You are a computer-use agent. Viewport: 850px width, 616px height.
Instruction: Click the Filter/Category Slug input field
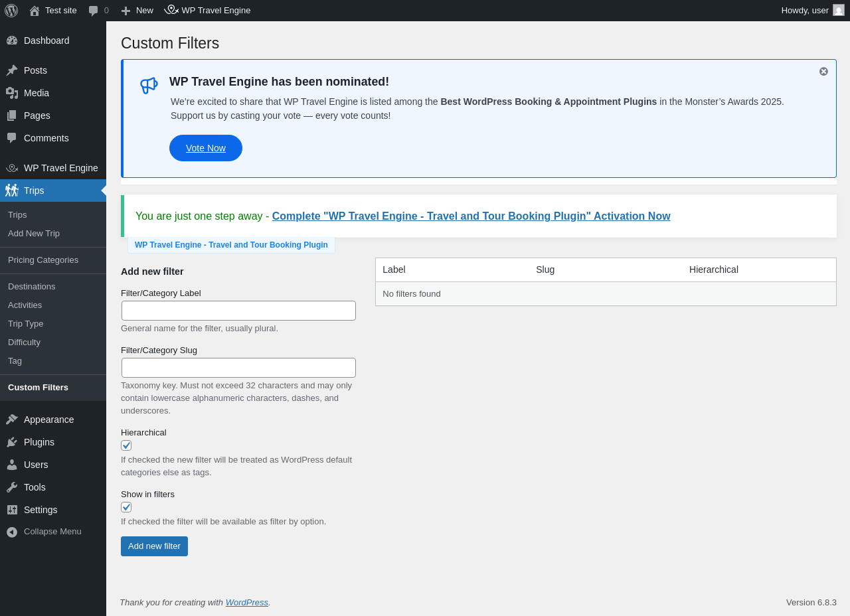pyautogui.click(x=238, y=368)
